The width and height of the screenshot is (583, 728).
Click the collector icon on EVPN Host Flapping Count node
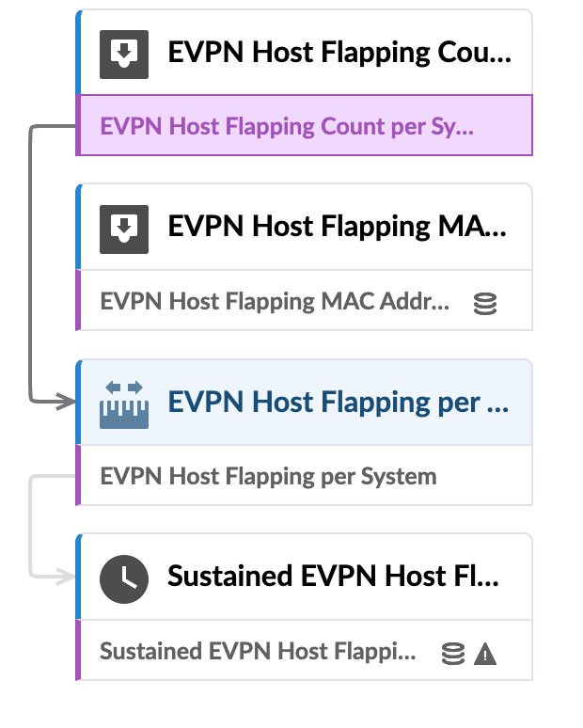pos(124,54)
